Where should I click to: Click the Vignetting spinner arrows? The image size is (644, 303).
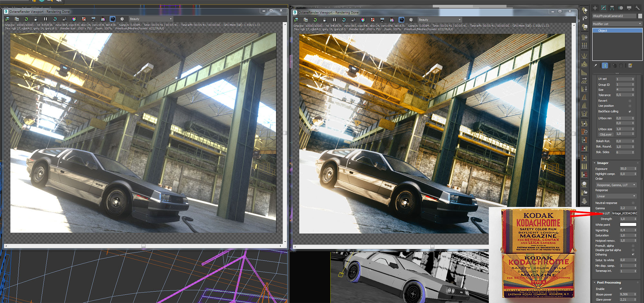(635, 230)
